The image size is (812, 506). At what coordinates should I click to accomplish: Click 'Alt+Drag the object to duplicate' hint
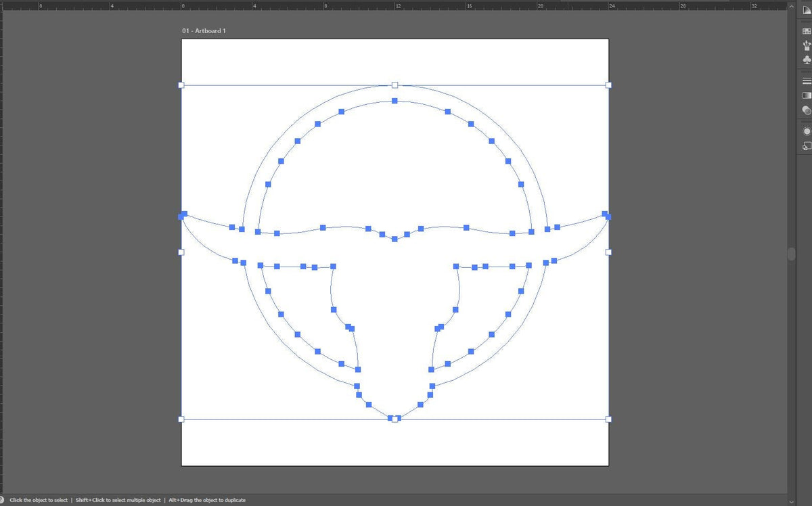208,500
